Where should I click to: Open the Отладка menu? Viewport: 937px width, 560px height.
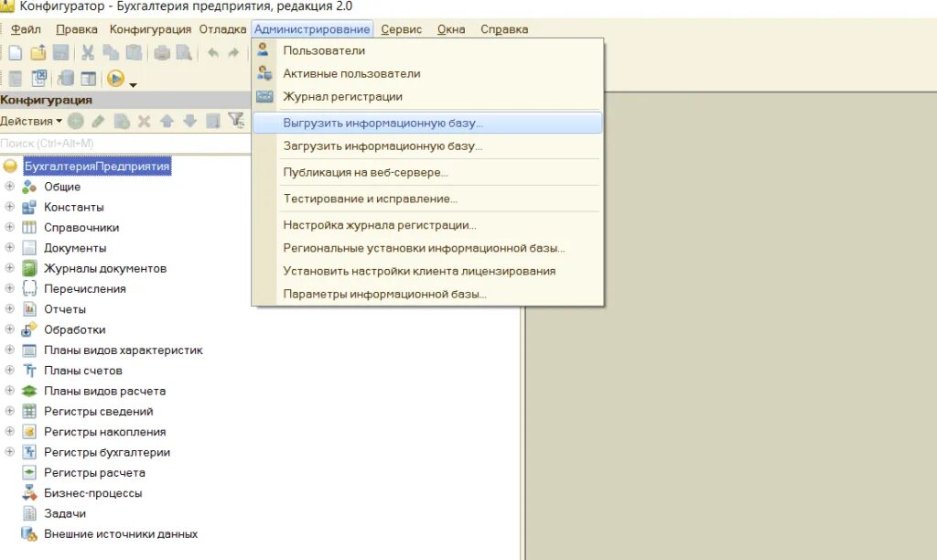pos(222,29)
